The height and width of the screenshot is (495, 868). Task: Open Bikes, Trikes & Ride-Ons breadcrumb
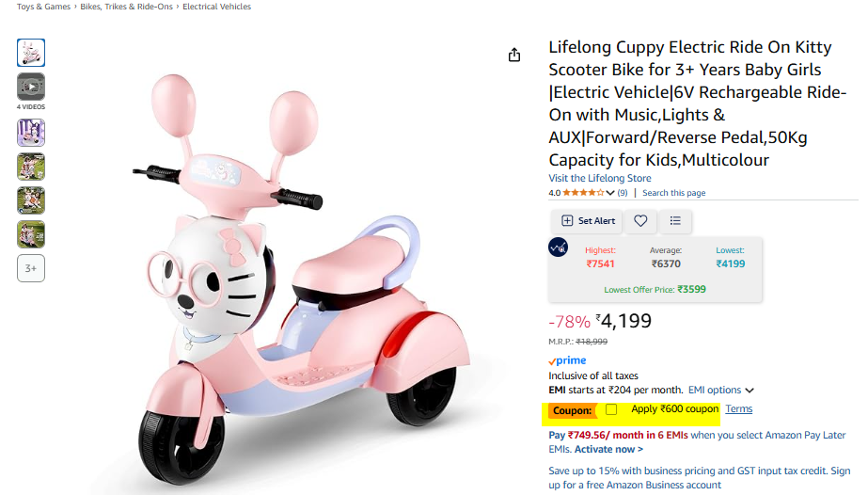tap(126, 7)
